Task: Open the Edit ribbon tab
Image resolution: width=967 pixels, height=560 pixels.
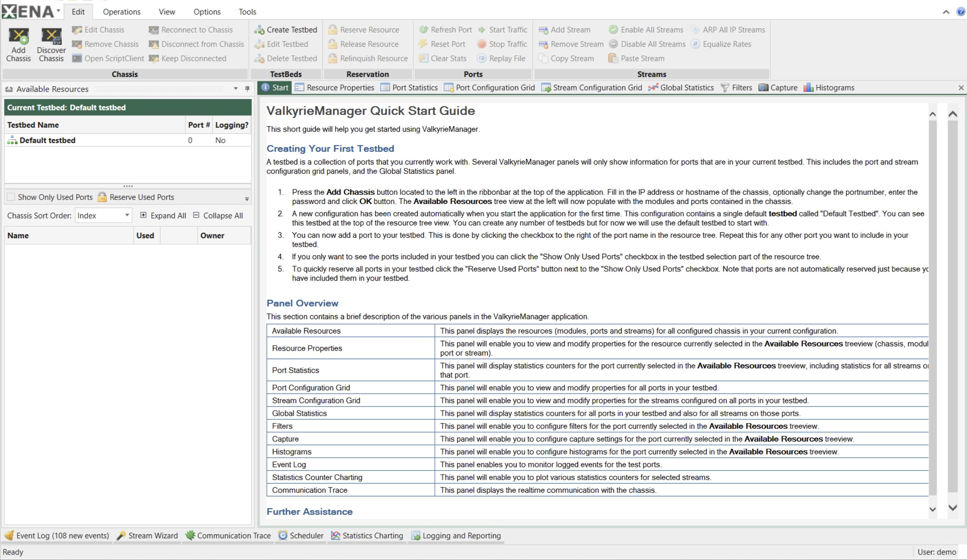Action: 78,12
